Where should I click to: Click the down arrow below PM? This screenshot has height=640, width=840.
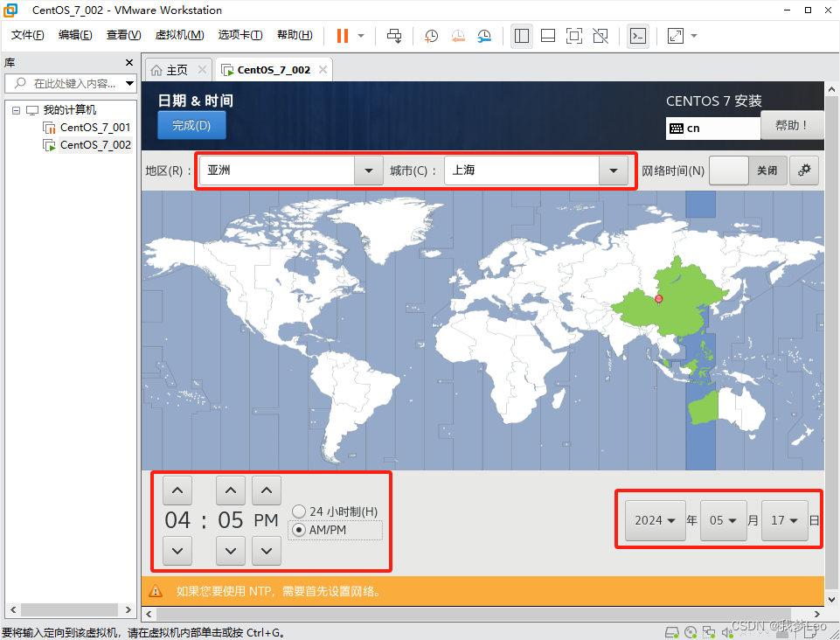pyautogui.click(x=267, y=551)
